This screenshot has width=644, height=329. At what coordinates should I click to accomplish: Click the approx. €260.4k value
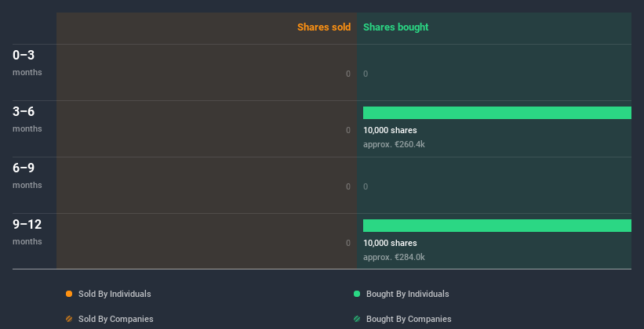tap(394, 144)
